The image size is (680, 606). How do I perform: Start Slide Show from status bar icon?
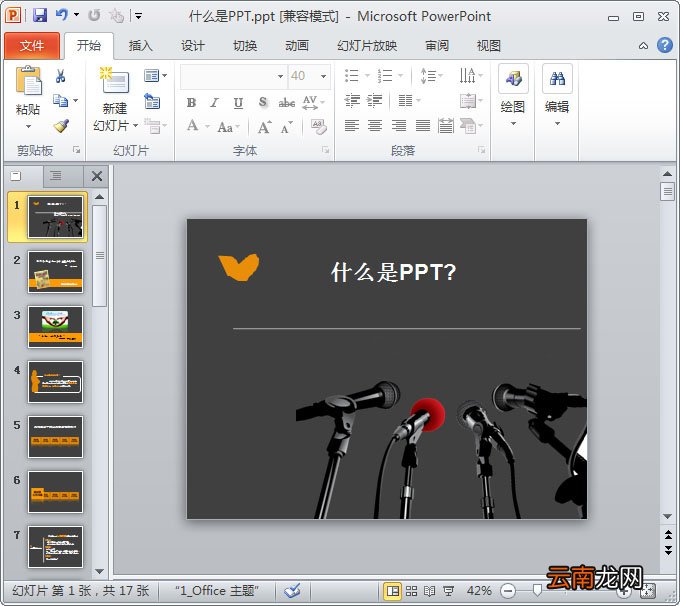[448, 591]
